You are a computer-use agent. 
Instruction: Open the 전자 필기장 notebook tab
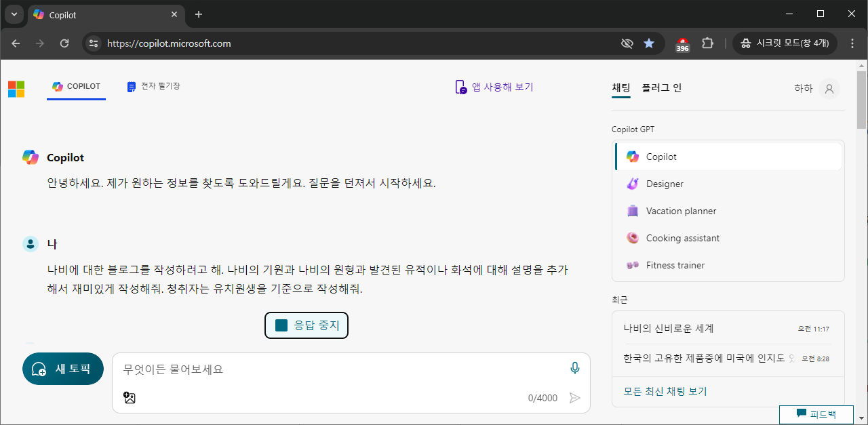pos(153,87)
